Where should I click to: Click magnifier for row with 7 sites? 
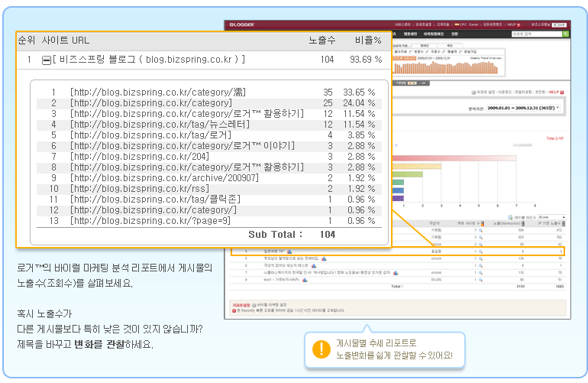point(481,231)
